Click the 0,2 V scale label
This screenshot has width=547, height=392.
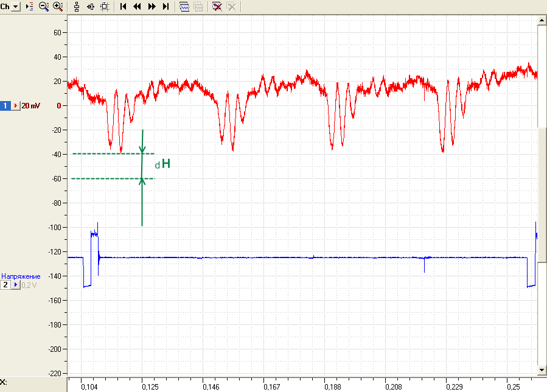tap(29, 285)
